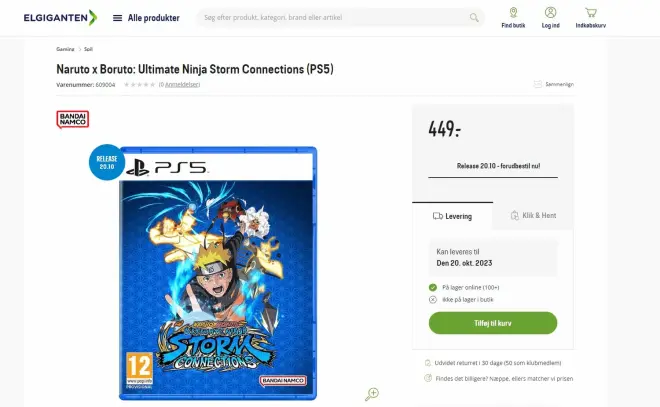
Task: Tick the Sammenlign compare checkbox
Action: (x=538, y=85)
